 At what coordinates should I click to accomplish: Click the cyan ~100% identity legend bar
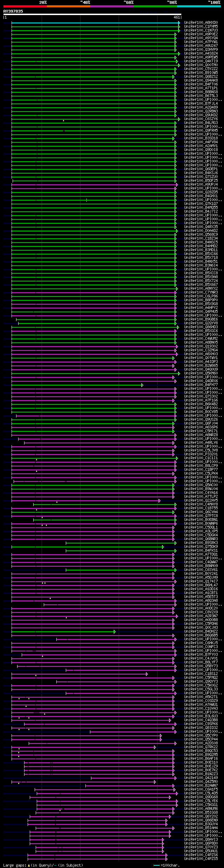[x=198, y=6]
